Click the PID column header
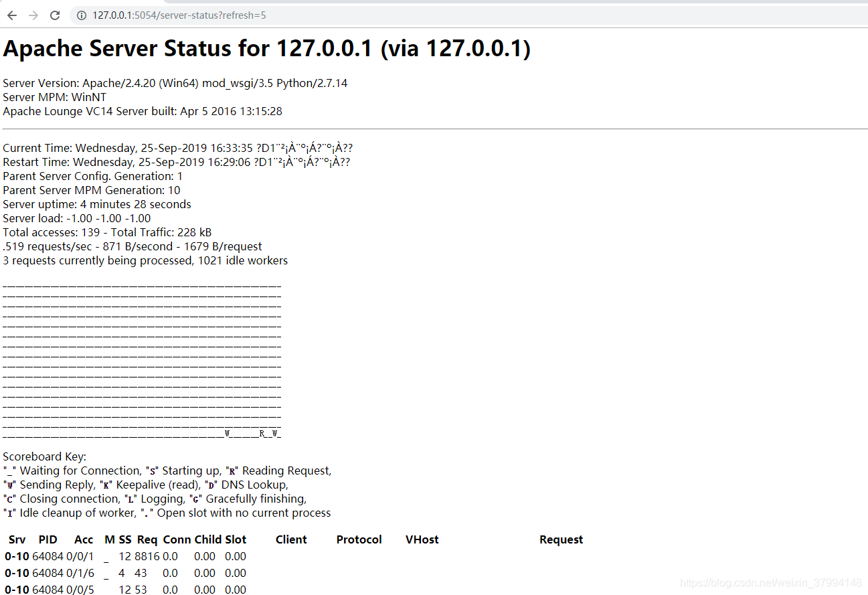This screenshot has width=868, height=595. pyautogui.click(x=48, y=539)
